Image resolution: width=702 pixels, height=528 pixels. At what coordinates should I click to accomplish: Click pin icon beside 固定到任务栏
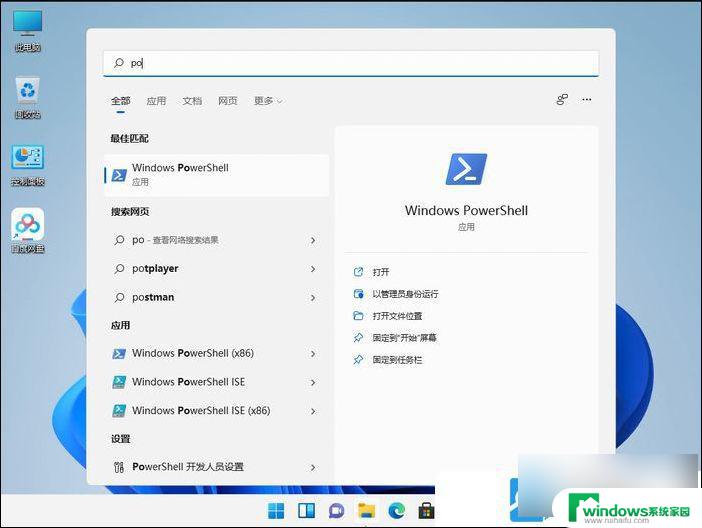pos(358,360)
